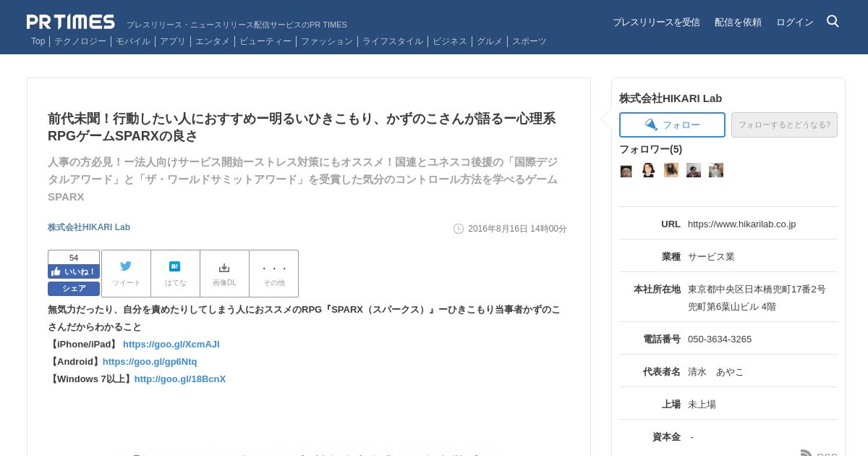The height and width of the screenshot is (456, 868).
Task: Click プレスリリースを受信 in header
Action: [x=656, y=22]
